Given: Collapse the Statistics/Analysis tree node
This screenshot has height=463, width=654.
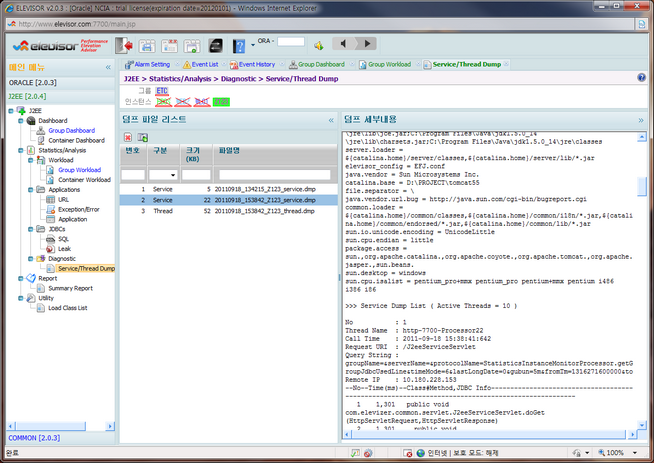Looking at the screenshot, I should (x=20, y=151).
